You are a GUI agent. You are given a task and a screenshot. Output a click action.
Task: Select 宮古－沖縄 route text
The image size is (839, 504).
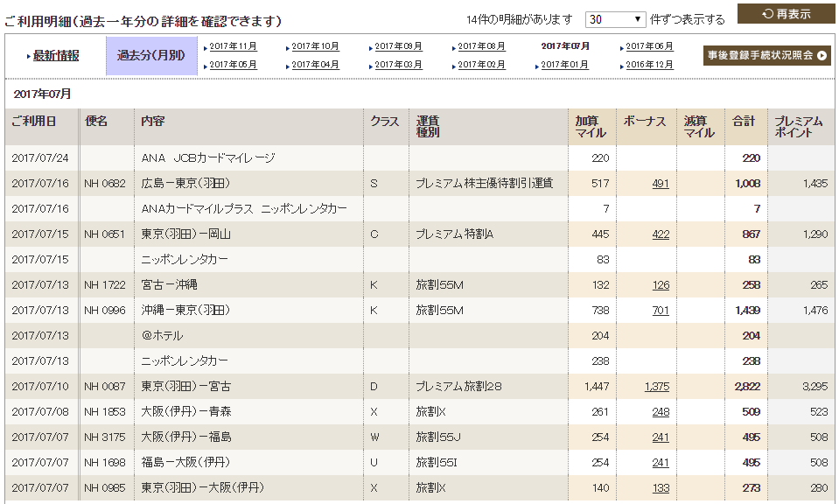169,285
